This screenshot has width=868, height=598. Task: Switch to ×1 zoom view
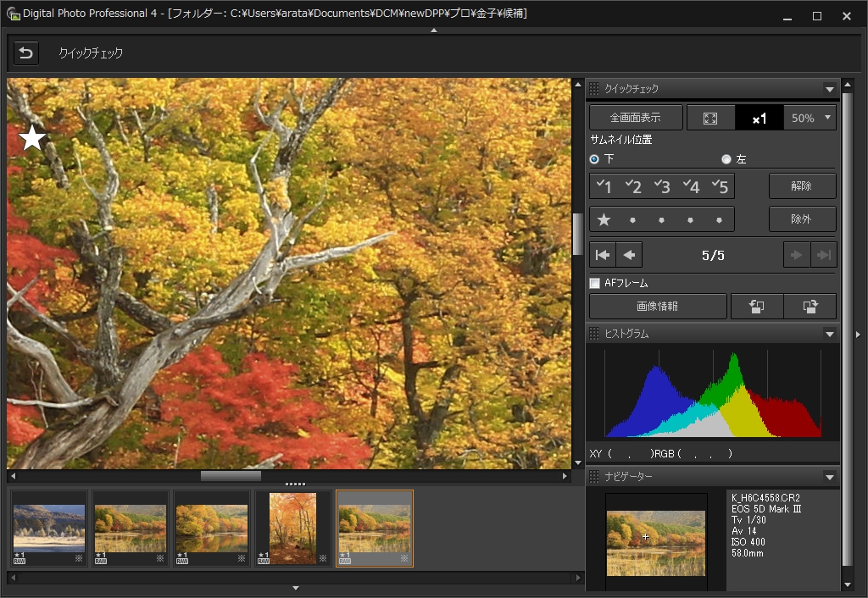coord(759,117)
